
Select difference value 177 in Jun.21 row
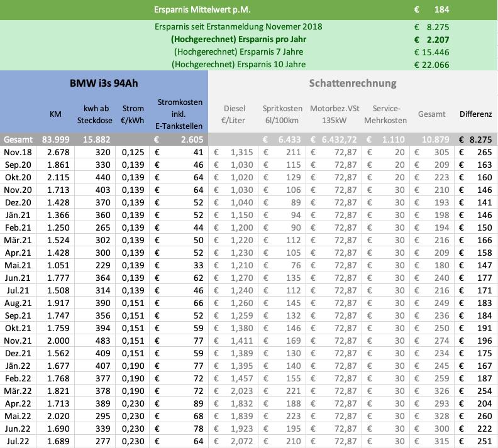(x=484, y=278)
